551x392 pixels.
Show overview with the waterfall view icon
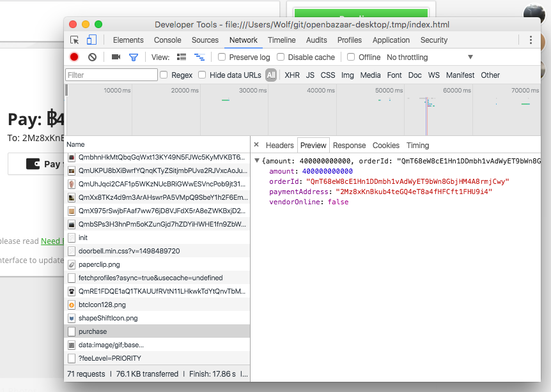pyautogui.click(x=199, y=57)
